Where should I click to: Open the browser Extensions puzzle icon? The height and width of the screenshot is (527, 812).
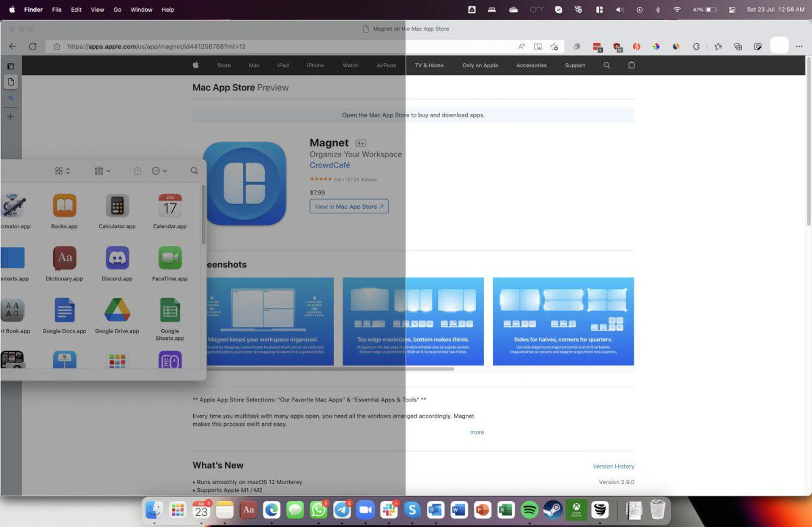(x=696, y=47)
